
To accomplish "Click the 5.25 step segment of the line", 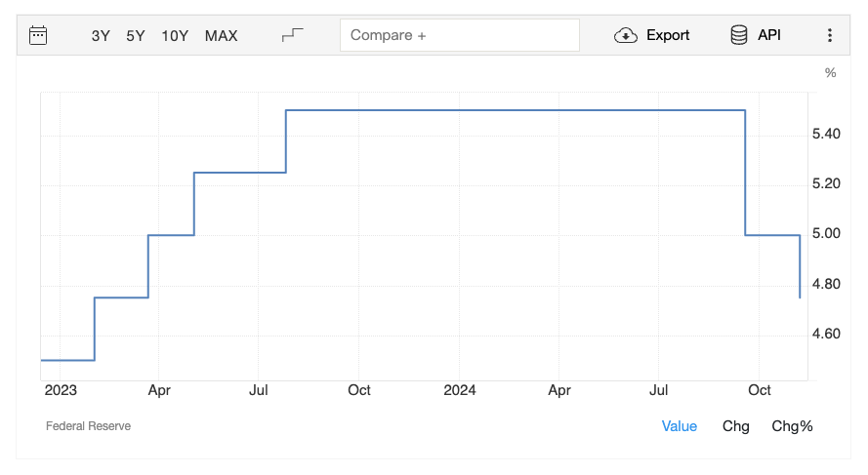I will click(239, 173).
